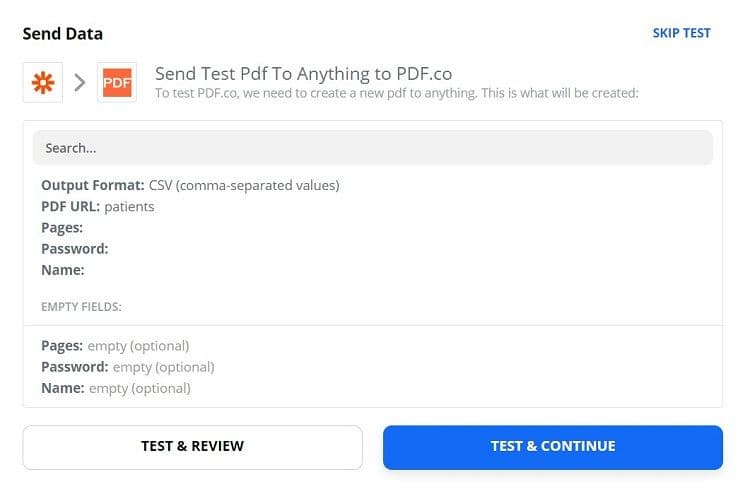This screenshot has height=489, width=750.
Task: Click the 'patients' PDF URL value
Action: click(x=129, y=206)
